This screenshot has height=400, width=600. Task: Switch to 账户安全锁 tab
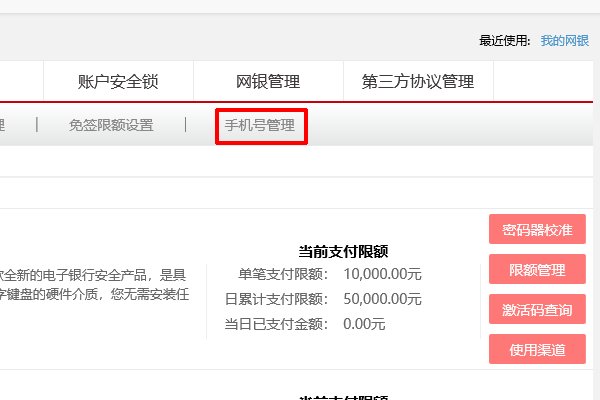(118, 81)
